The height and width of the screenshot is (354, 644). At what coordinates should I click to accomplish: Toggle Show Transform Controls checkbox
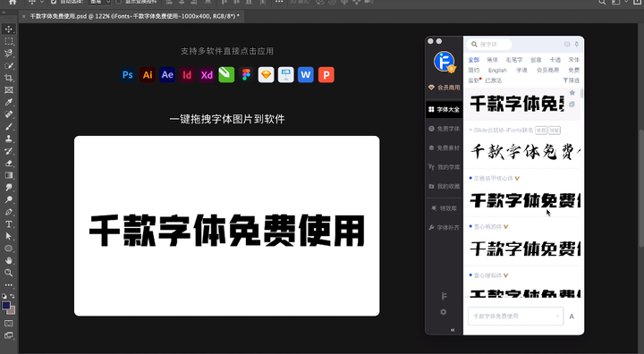click(119, 2)
